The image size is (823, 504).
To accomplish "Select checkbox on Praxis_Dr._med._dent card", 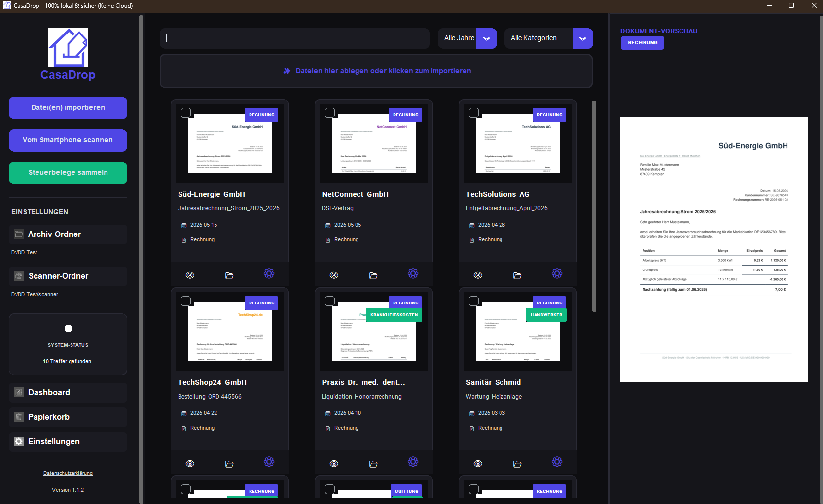I will coord(330,301).
